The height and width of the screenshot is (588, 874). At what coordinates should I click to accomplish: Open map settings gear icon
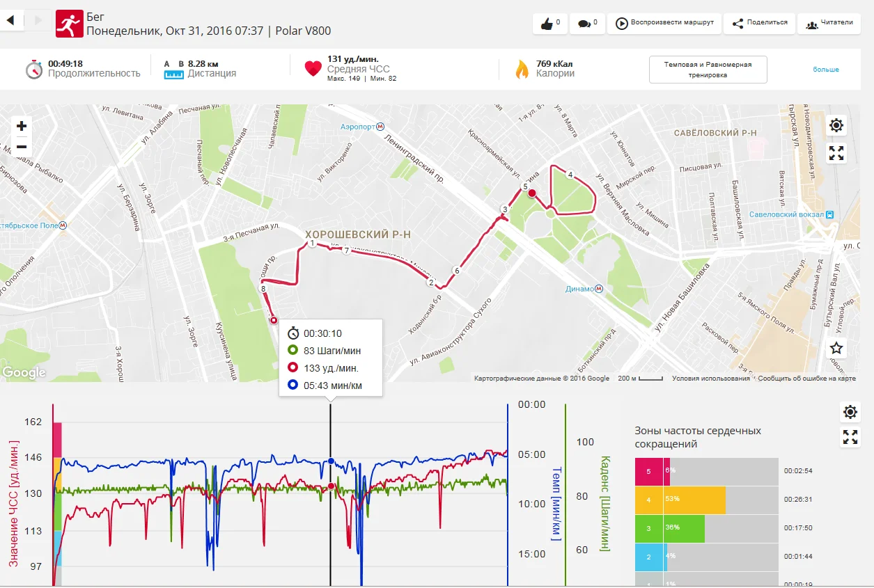click(x=836, y=125)
